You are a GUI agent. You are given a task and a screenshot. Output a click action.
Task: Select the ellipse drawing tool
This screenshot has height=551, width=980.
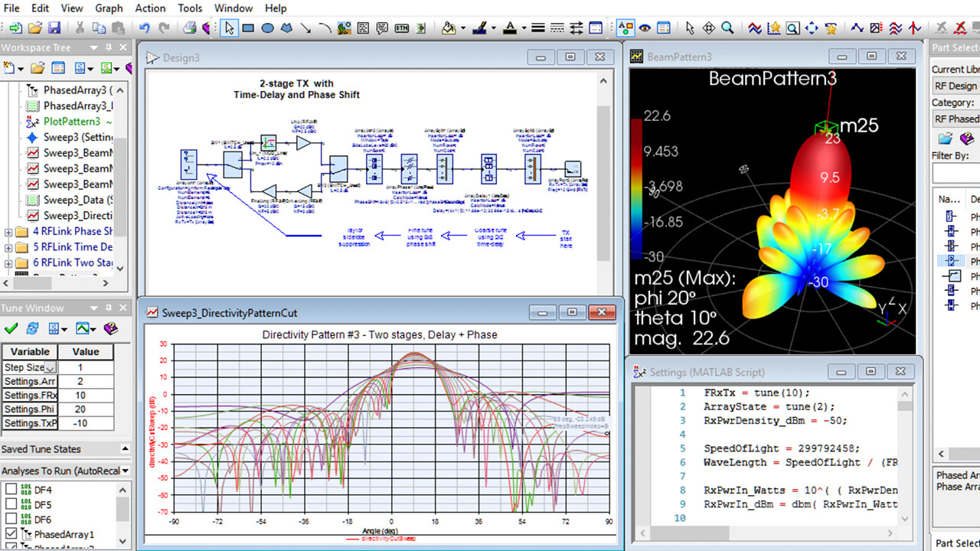click(x=267, y=28)
